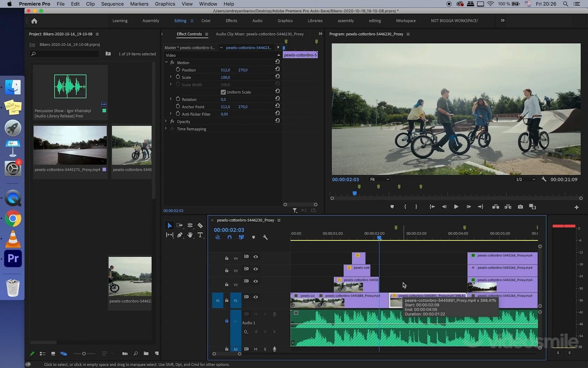
Task: Click program monitor playhead on scrub bar
Action: pyautogui.click(x=355, y=194)
